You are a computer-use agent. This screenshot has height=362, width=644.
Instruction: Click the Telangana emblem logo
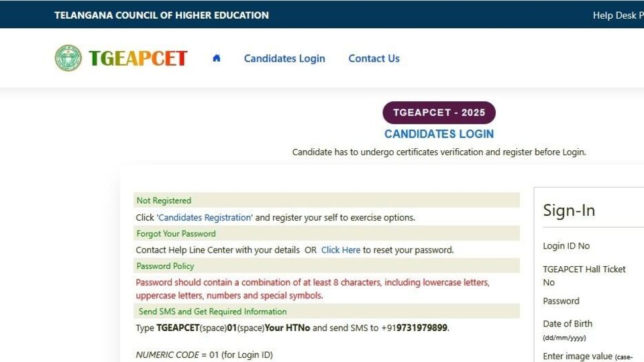(x=68, y=58)
